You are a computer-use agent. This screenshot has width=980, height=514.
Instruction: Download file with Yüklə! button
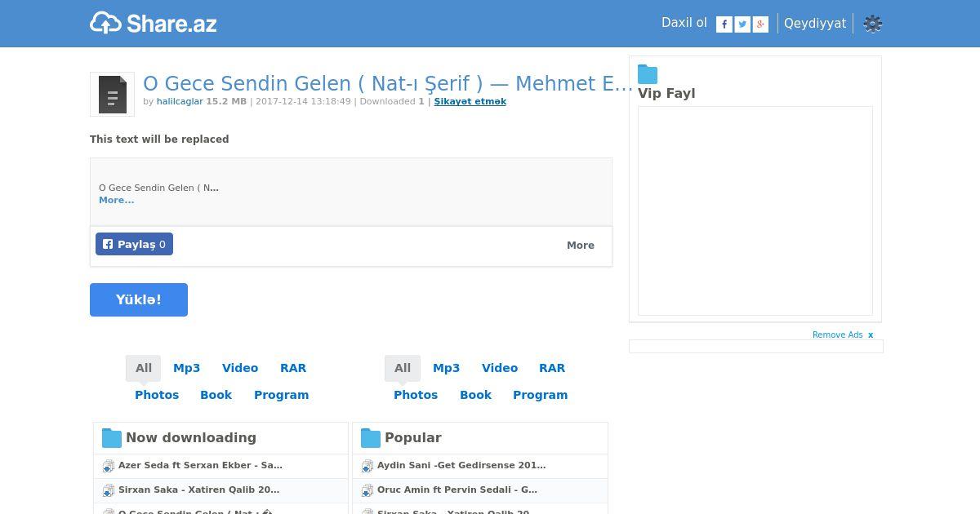(139, 299)
